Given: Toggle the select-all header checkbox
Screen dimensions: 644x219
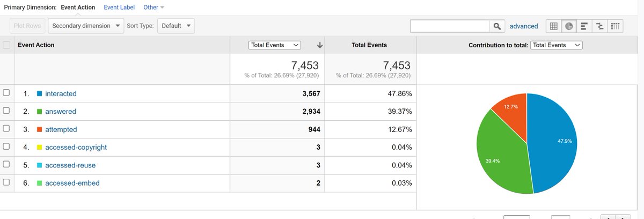Looking at the screenshot, I should pos(6,45).
